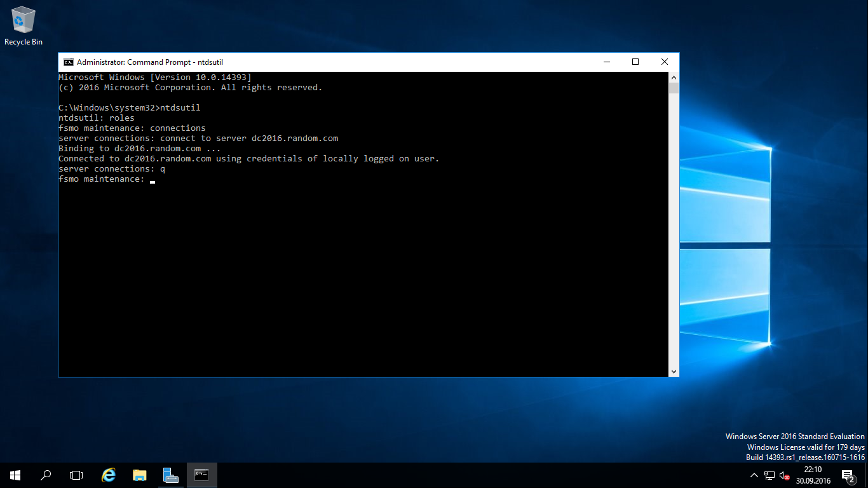Launch Internet Explorer from taskbar

tap(109, 475)
